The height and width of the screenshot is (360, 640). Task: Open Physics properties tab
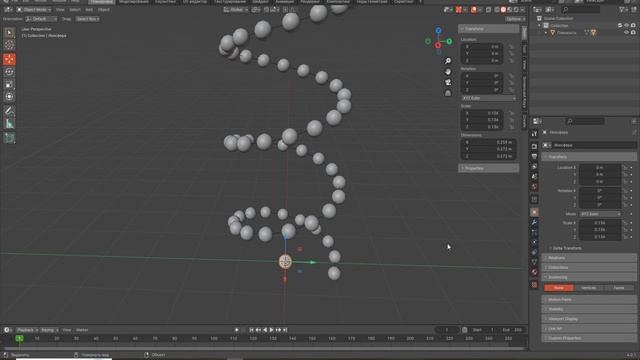534,242
